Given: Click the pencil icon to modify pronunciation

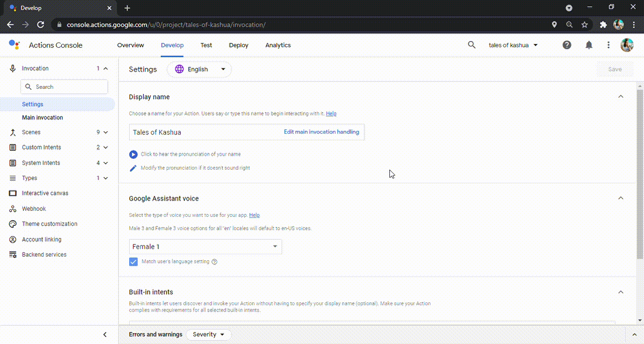Looking at the screenshot, I should (x=133, y=168).
